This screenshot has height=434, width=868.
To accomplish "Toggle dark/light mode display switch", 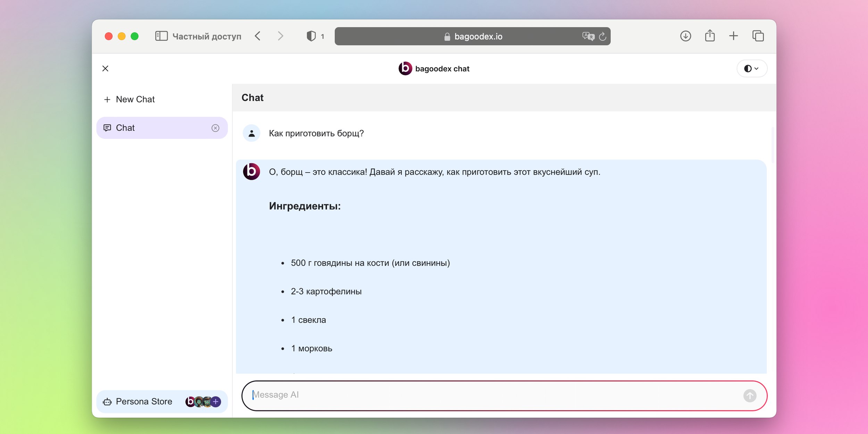I will (751, 68).
